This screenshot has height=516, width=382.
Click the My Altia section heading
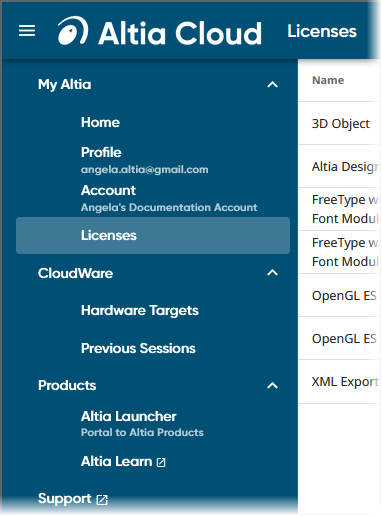click(x=64, y=85)
